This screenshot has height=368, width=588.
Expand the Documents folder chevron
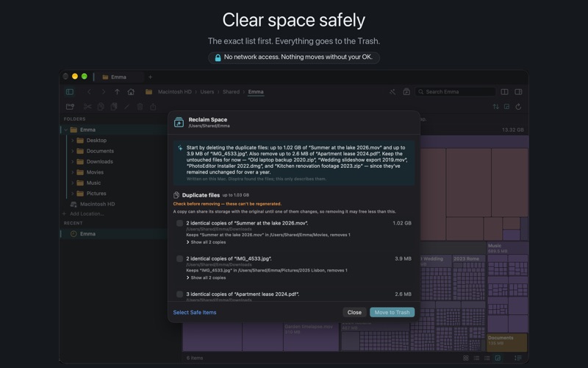72,151
